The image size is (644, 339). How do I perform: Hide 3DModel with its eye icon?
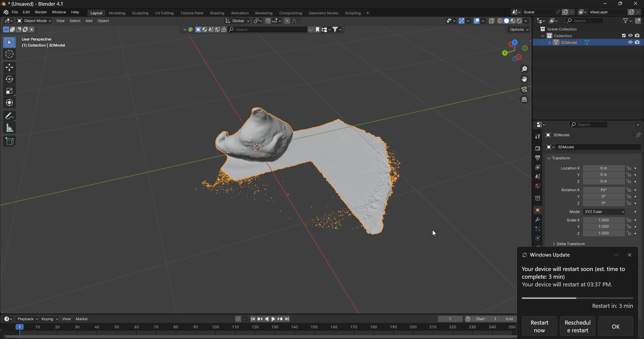click(x=630, y=42)
